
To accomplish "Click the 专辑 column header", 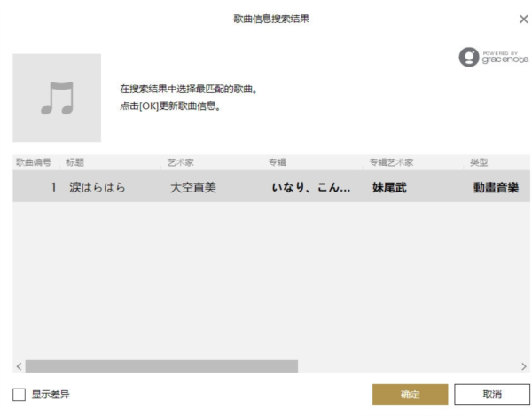I will click(x=278, y=163).
